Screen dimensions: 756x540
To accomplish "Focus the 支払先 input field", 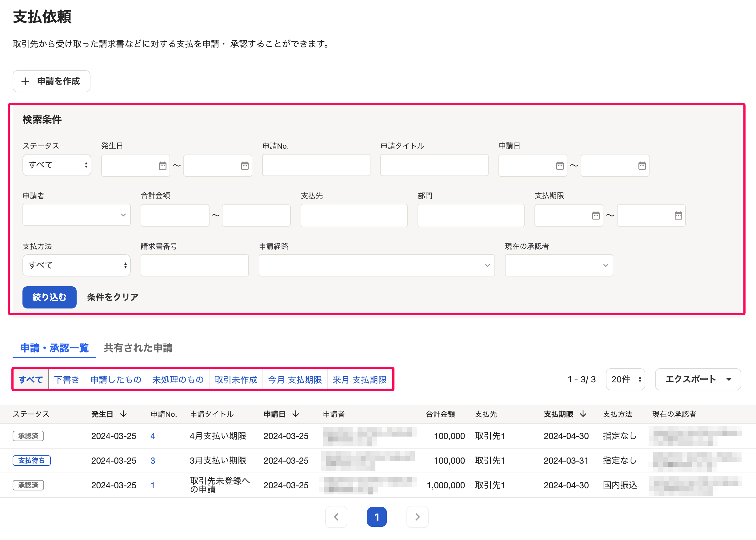I will (354, 216).
